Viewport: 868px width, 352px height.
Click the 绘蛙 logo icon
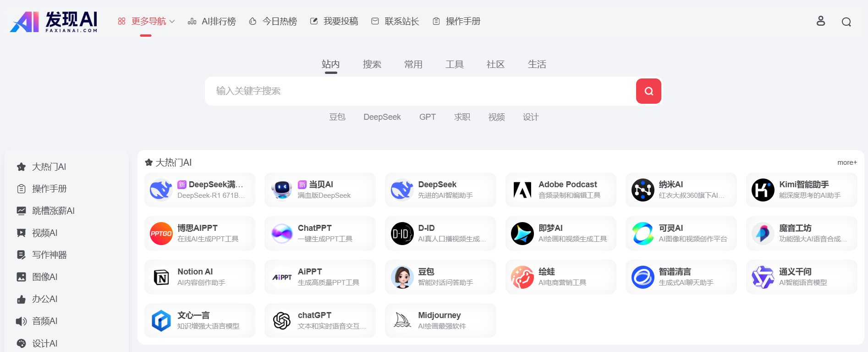(x=522, y=277)
